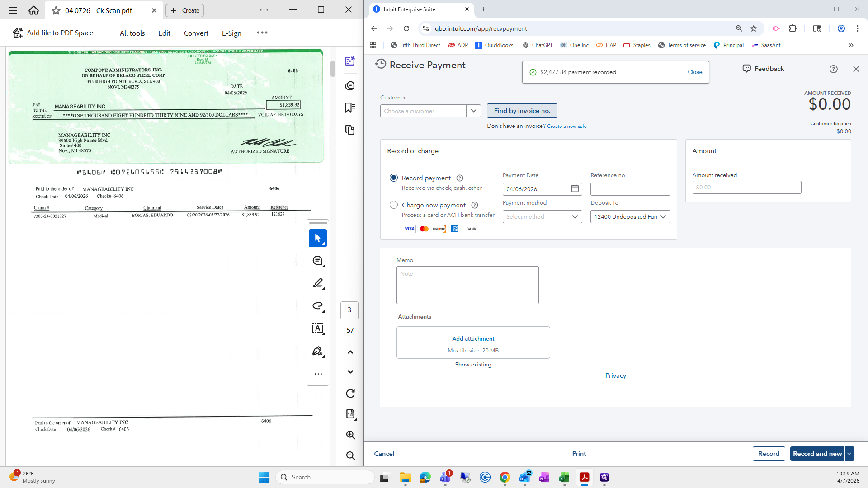Zoom in on the PDF document
Image resolution: width=868 pixels, height=488 pixels.
click(350, 435)
